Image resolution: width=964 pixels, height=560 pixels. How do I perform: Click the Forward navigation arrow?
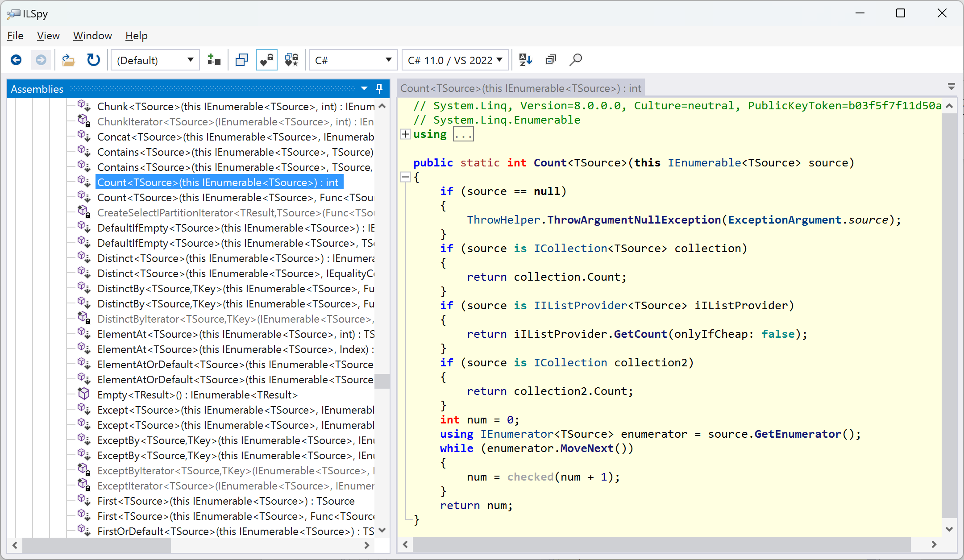(x=41, y=60)
